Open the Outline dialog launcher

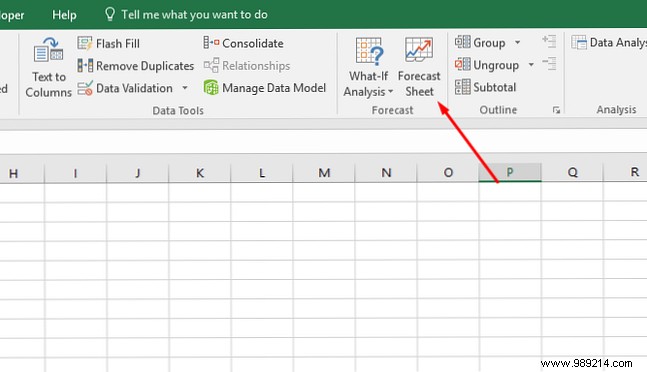(556, 110)
